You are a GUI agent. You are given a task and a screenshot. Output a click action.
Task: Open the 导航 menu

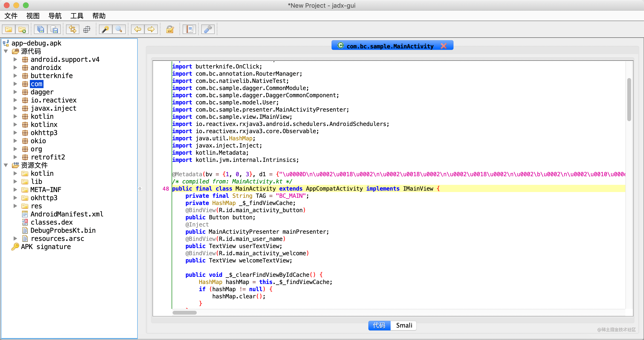tap(55, 16)
